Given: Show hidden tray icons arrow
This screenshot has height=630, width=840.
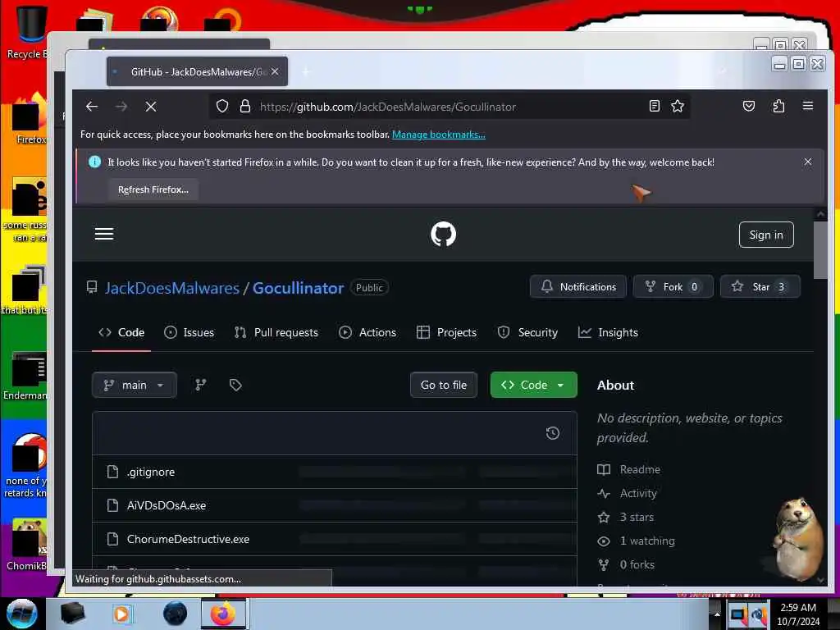Looking at the screenshot, I should [716, 614].
